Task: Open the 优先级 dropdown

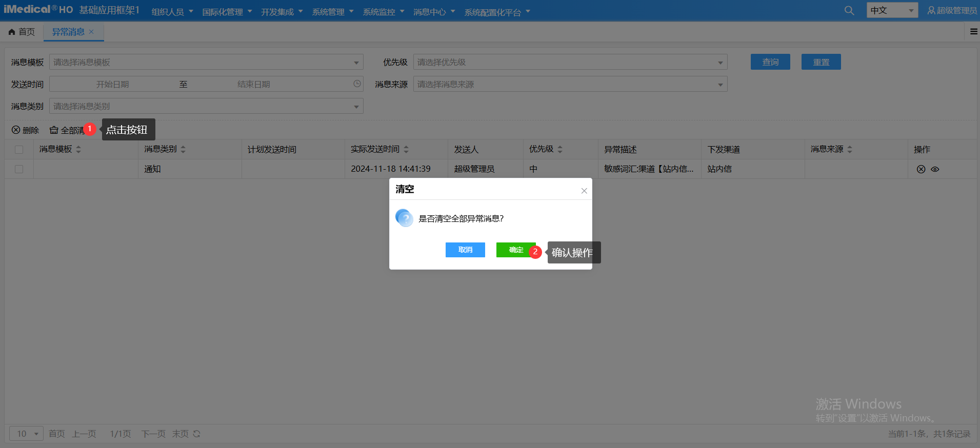Action: click(x=720, y=63)
